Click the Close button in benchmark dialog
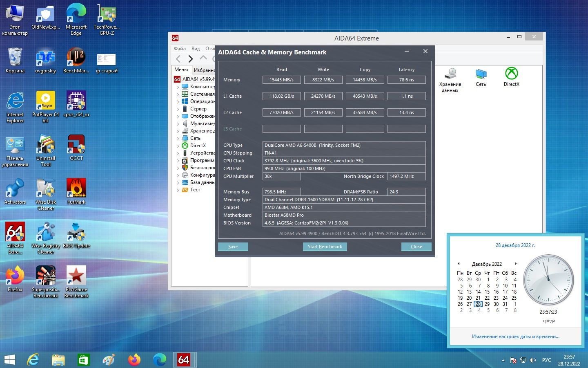The height and width of the screenshot is (368, 588). [416, 247]
